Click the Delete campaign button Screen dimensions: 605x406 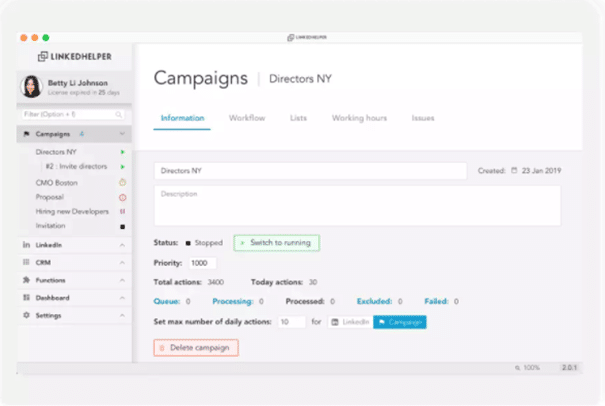pyautogui.click(x=196, y=348)
